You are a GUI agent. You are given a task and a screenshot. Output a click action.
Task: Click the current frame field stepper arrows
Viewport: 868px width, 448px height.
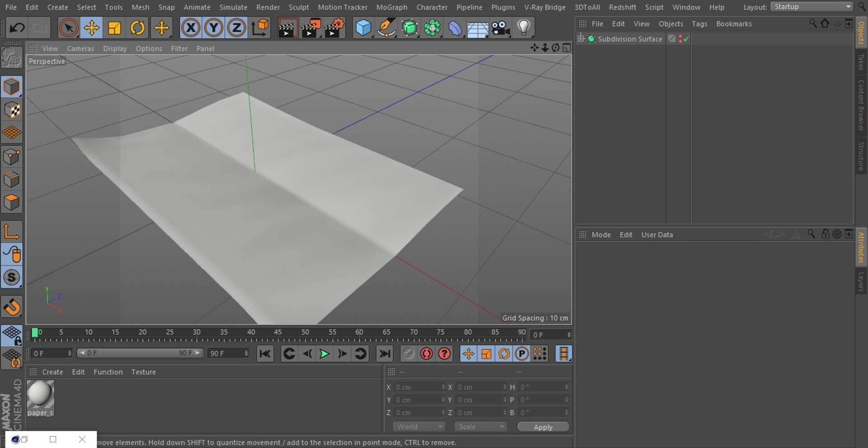pos(569,335)
